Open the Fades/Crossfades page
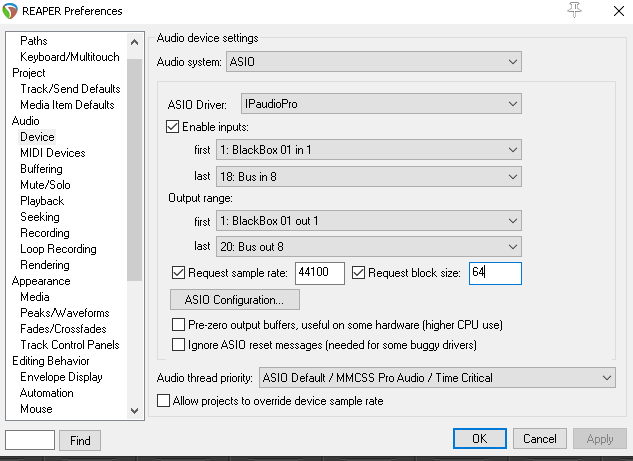 point(63,329)
